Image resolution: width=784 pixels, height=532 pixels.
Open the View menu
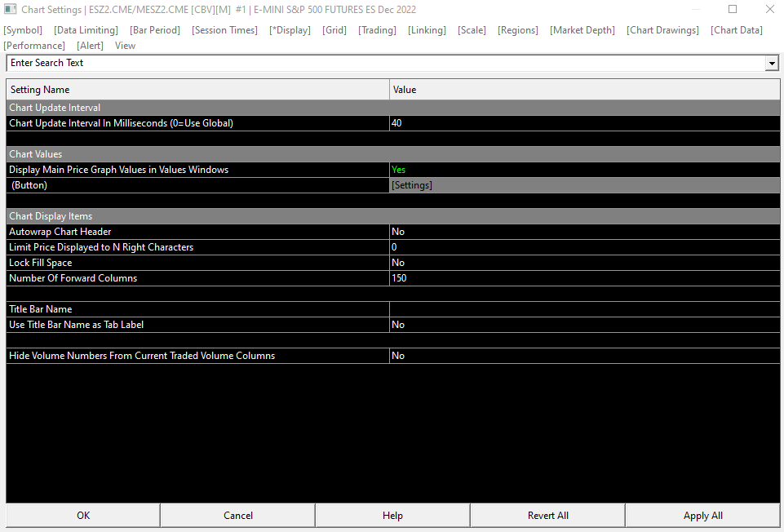click(125, 46)
